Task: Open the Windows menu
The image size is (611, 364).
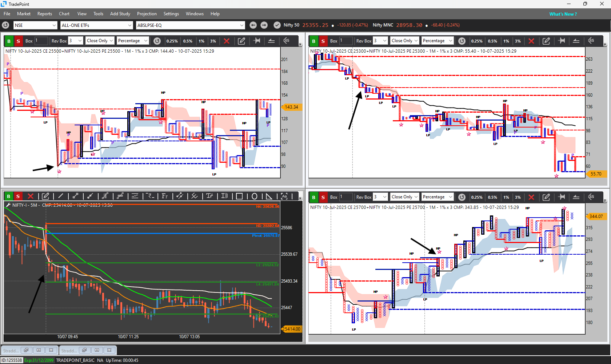Action: pyautogui.click(x=195, y=14)
